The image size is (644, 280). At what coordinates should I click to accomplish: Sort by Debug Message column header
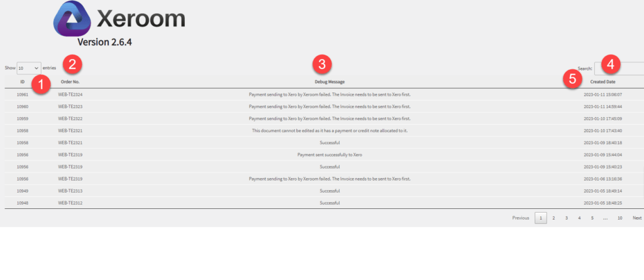coord(330,82)
